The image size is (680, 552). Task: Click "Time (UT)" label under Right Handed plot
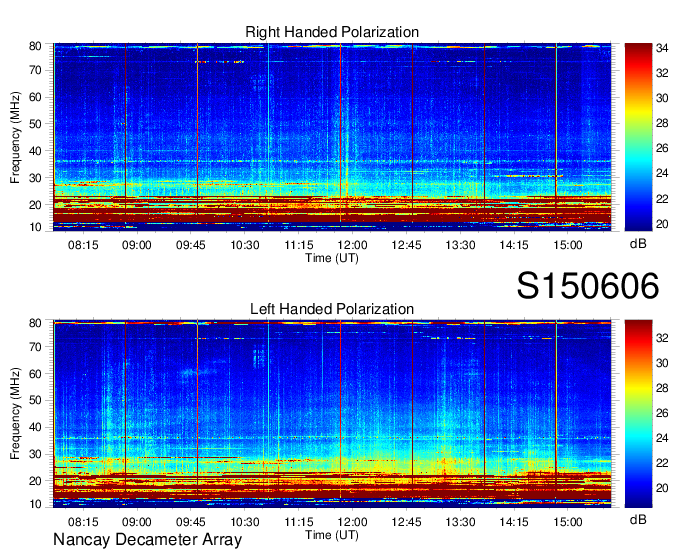[x=332, y=258]
